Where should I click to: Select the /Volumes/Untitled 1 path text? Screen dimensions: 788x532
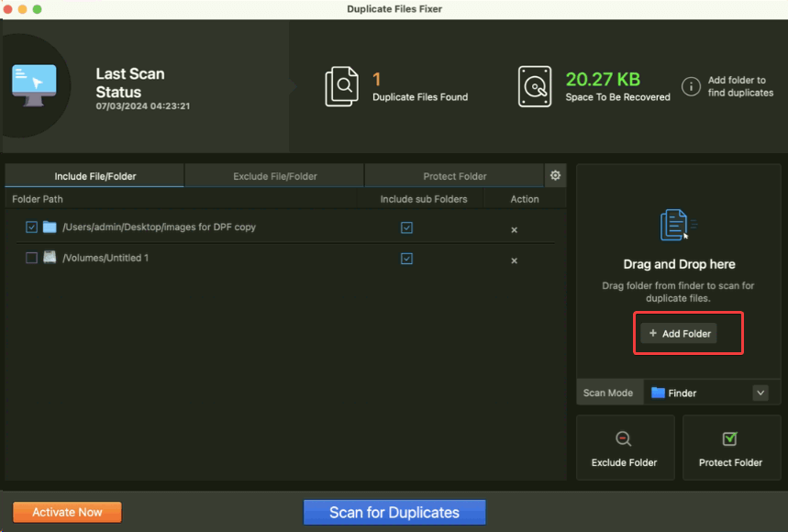click(x=105, y=258)
